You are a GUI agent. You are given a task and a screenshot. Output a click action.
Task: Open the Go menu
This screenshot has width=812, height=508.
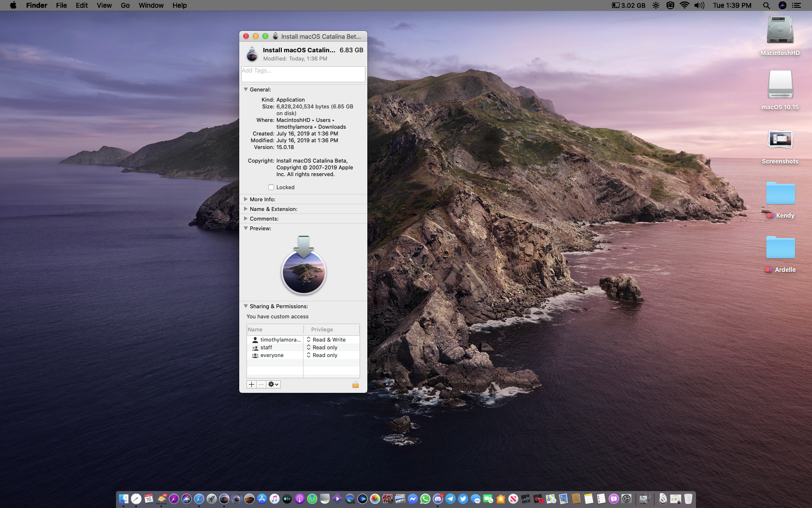(x=125, y=5)
